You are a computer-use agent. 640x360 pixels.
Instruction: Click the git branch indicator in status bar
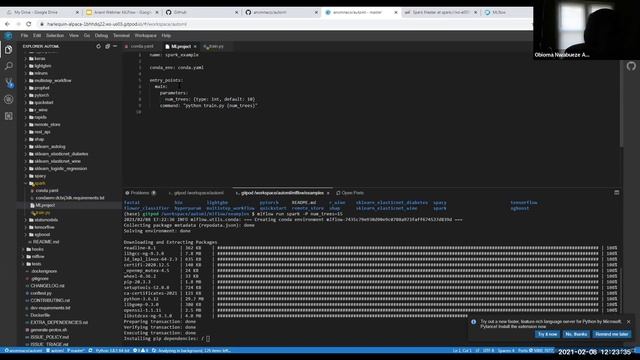coord(76,350)
